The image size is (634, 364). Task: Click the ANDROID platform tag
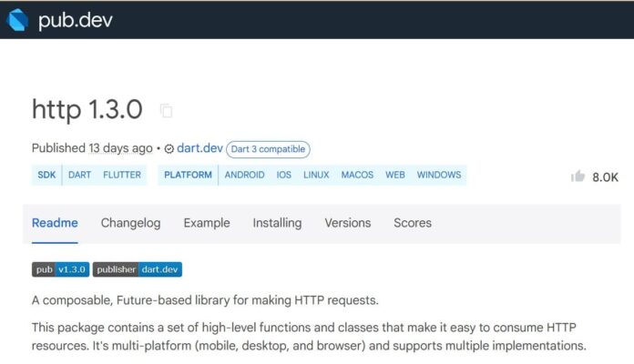(245, 175)
